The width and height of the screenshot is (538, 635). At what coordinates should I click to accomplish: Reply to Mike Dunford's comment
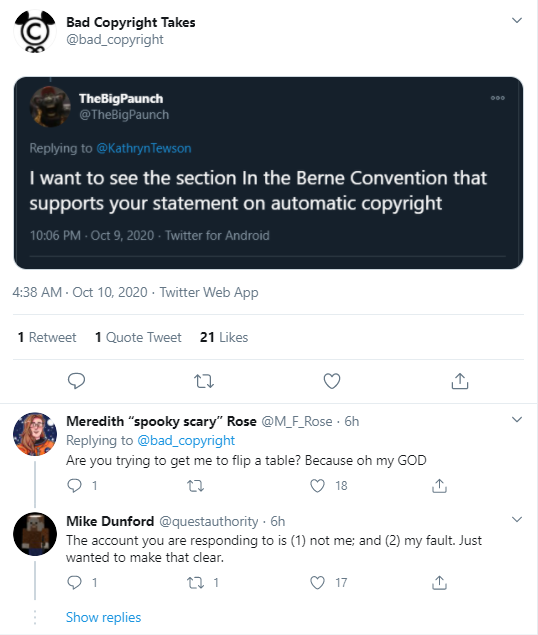[75, 583]
